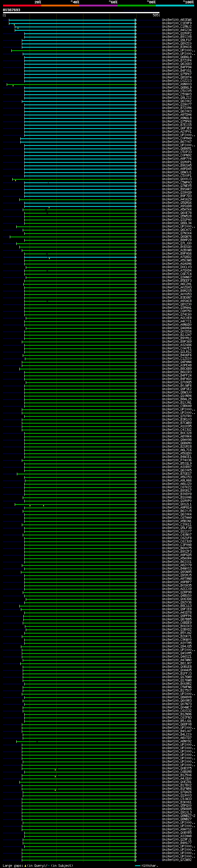Select the hit UniRef100_Q00VJ3
The image size is (197, 868).
point(177,179)
